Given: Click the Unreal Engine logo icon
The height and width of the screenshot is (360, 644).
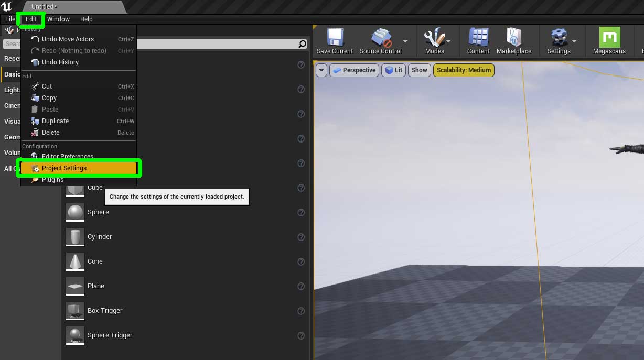Looking at the screenshot, I should [x=6, y=6].
